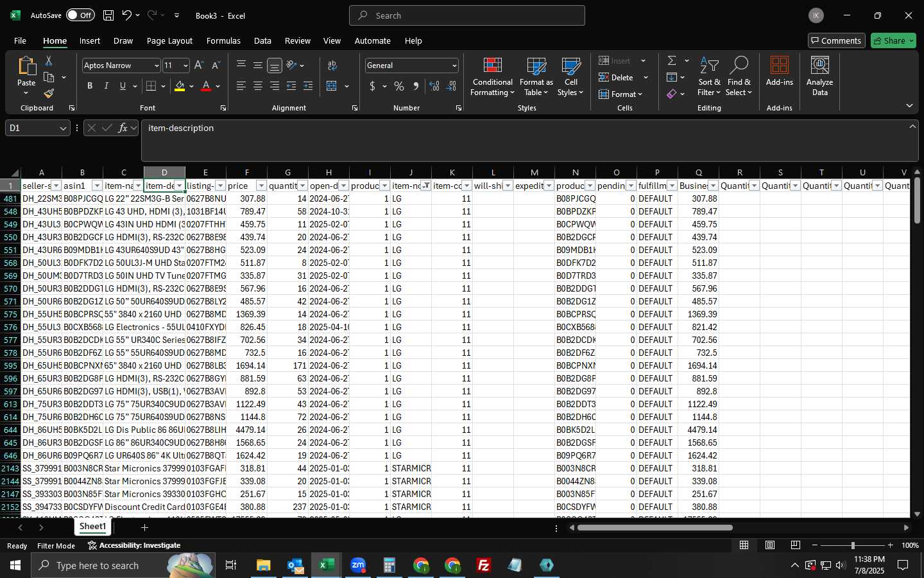
Task: Apply the red Font Color swatch
Action: click(206, 86)
